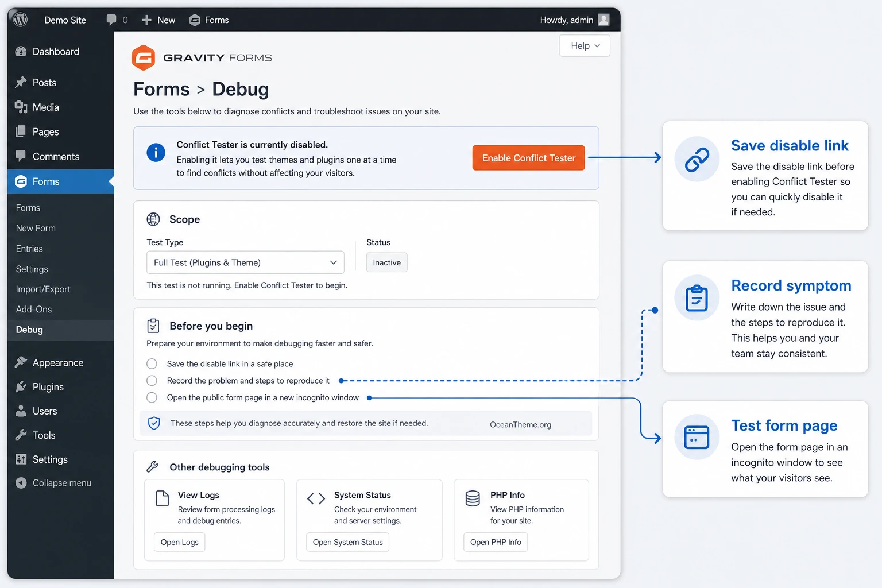Click the Open Logs button

click(x=180, y=542)
